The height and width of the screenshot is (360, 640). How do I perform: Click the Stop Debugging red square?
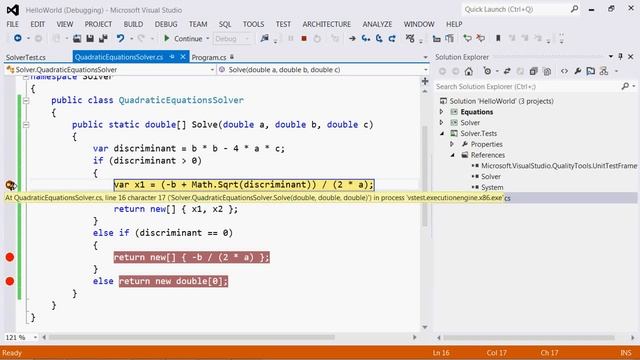[304, 38]
